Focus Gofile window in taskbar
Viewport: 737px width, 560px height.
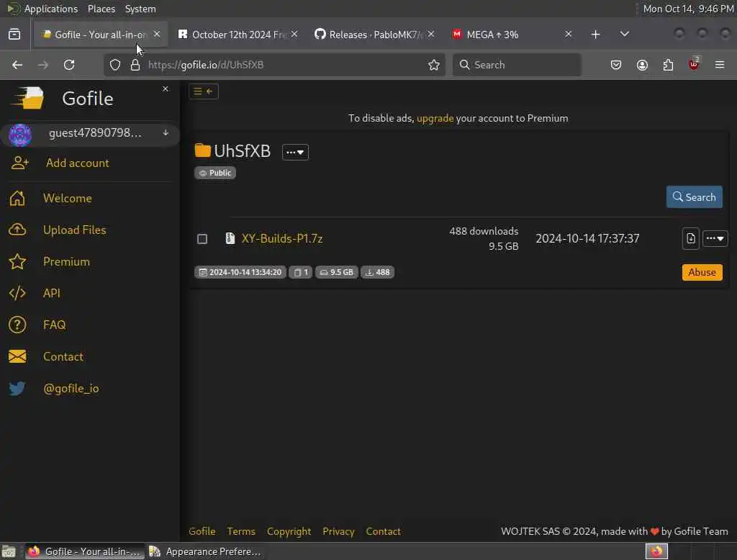[x=85, y=551]
